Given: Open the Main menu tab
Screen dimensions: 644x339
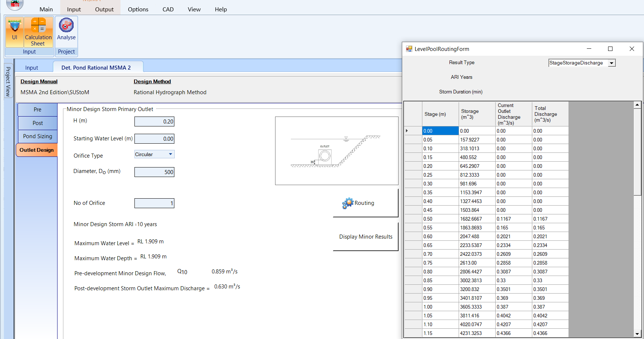Looking at the screenshot, I should 46,9.
